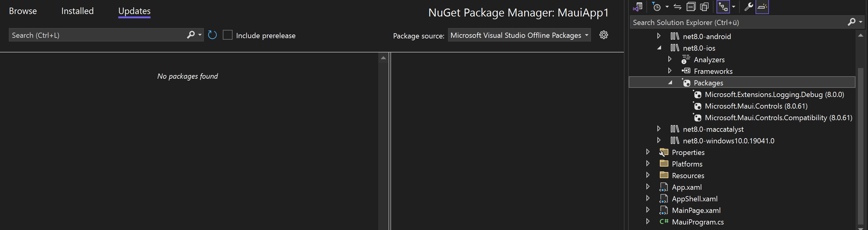Click the magnifier in Solution Explorer search
The width and height of the screenshot is (868, 230).
851,22
